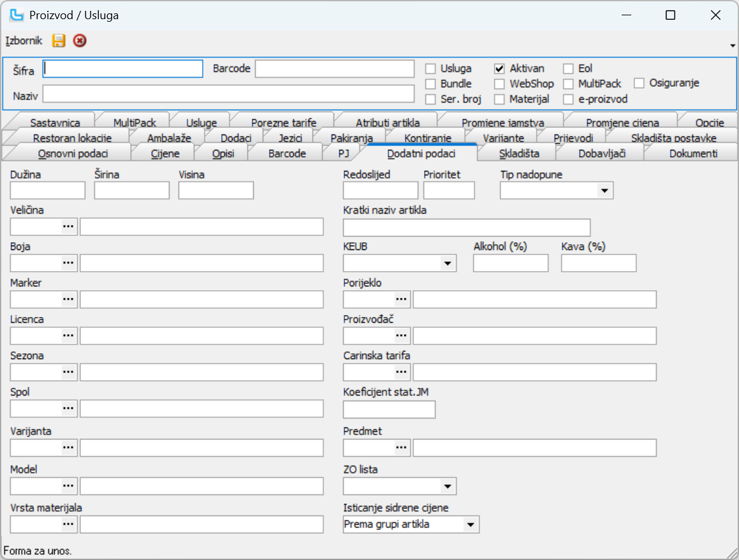Expand the Tip nadopune dropdown
739x560 pixels.
[x=603, y=191]
